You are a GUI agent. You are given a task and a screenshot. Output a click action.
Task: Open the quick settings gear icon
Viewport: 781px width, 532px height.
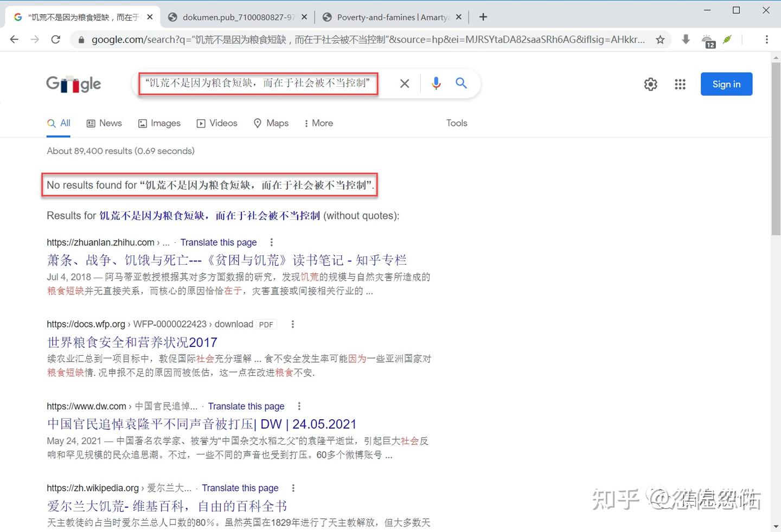point(650,84)
